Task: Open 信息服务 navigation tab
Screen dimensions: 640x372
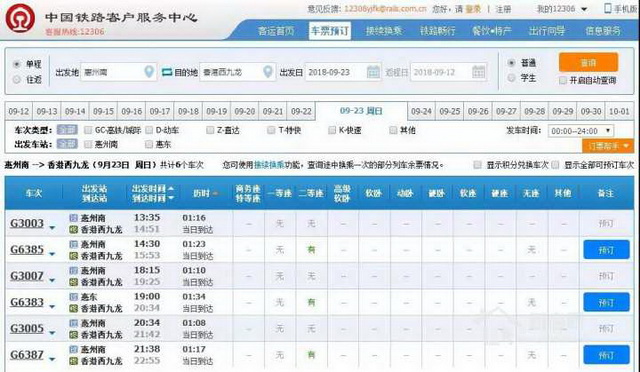Action: click(x=602, y=31)
